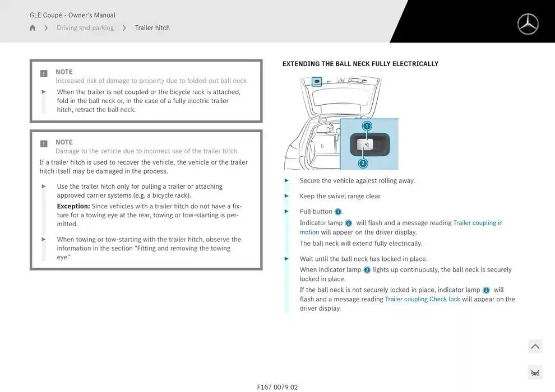This screenshot has width=555, height=392.
Task: Click the exclamation icon of the incorrect use note
Action: pos(44,144)
